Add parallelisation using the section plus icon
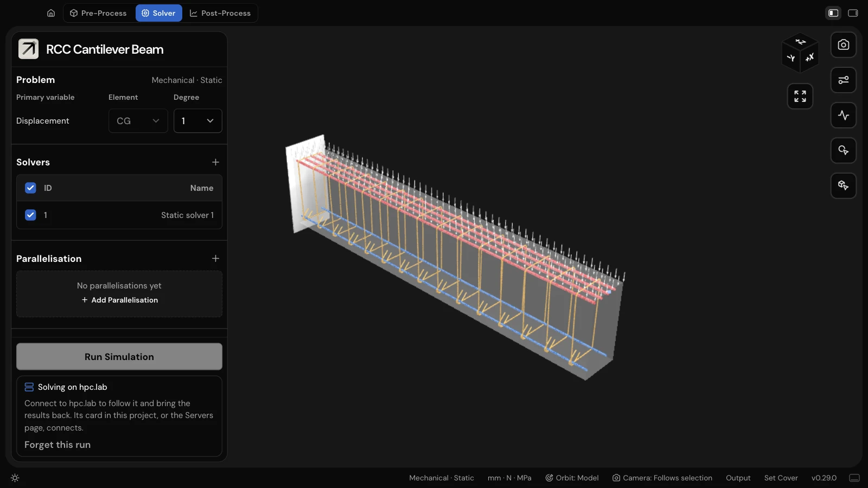 click(x=215, y=259)
